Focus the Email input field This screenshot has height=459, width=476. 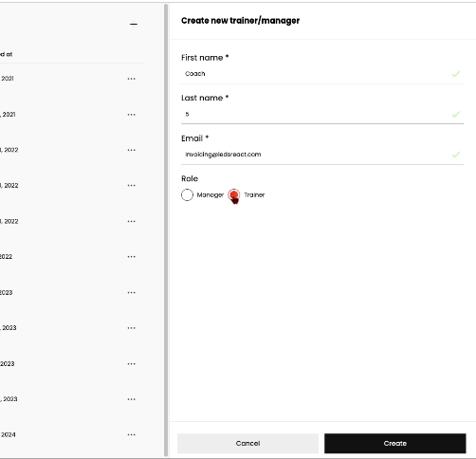[322, 155]
